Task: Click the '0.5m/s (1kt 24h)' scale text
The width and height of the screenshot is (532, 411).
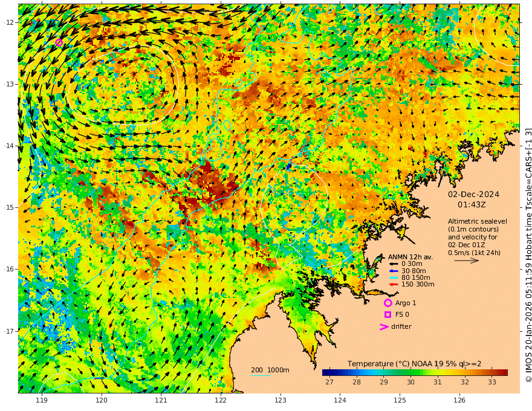Action: pos(474,253)
